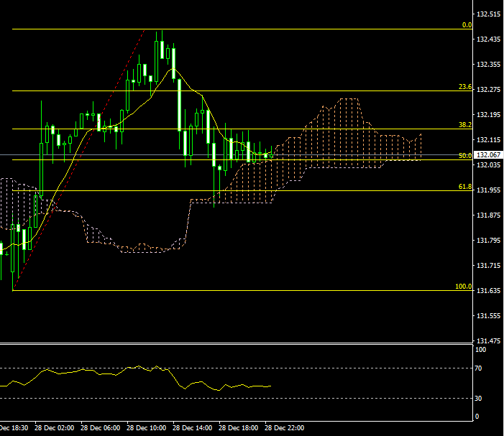
Task: Click the RSI scale value 100
Action: (x=480, y=350)
